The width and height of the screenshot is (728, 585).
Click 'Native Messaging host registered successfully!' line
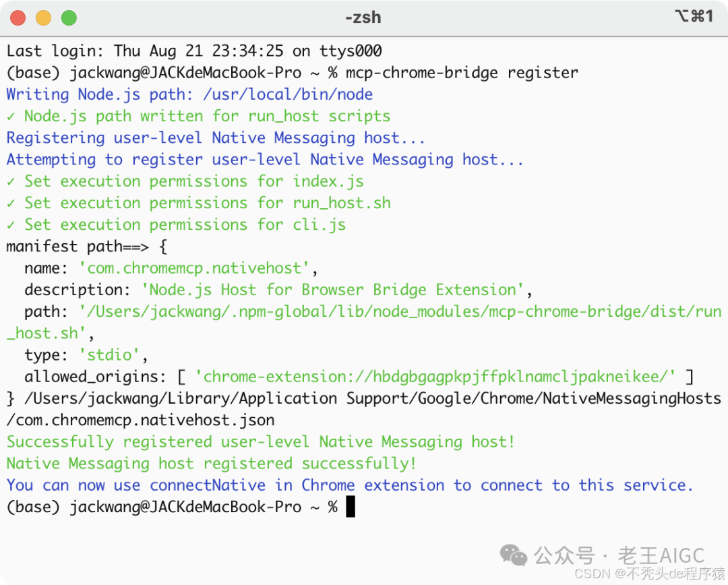click(211, 464)
